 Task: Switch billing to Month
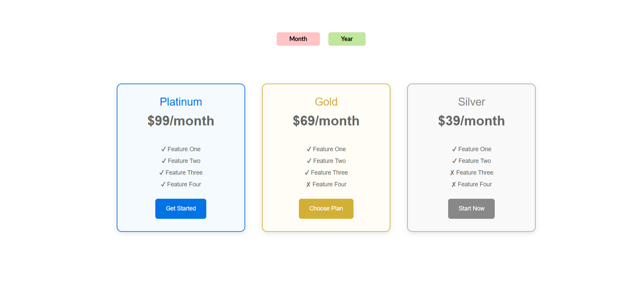(298, 39)
